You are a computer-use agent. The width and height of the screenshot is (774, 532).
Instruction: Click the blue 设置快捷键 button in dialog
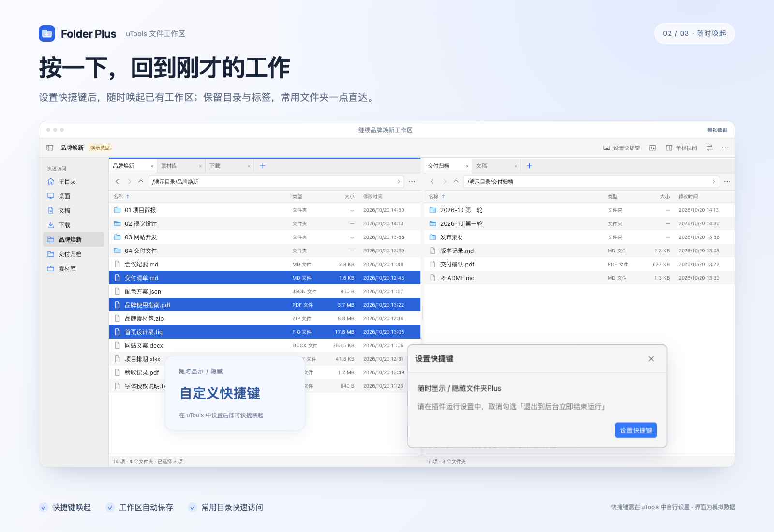pyautogui.click(x=636, y=430)
